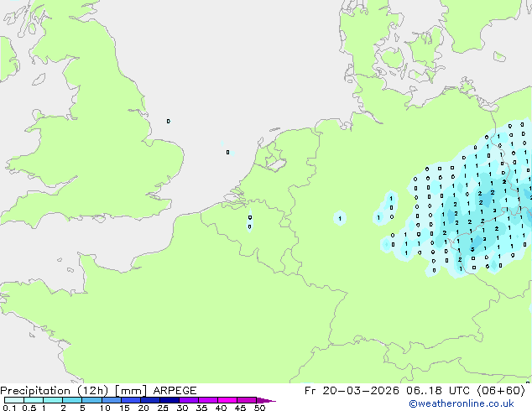The width and height of the screenshot is (532, 411).
Task: Click the date '20-03-2026' in the footer
Action: point(361,391)
